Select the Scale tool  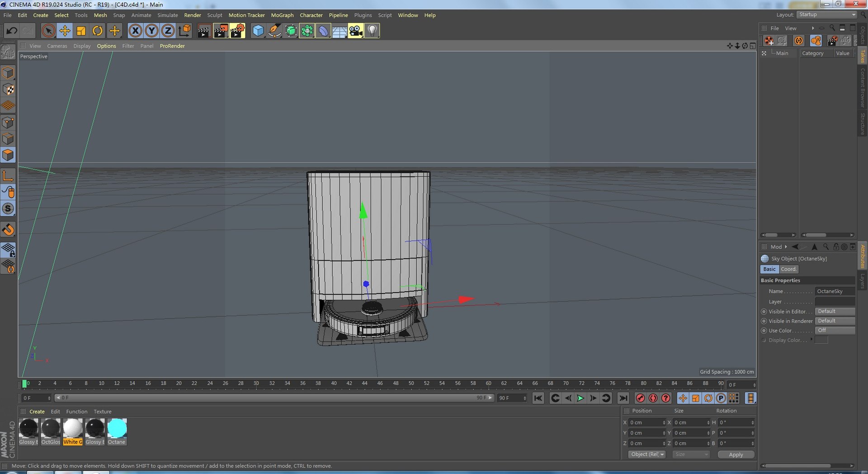click(x=81, y=31)
